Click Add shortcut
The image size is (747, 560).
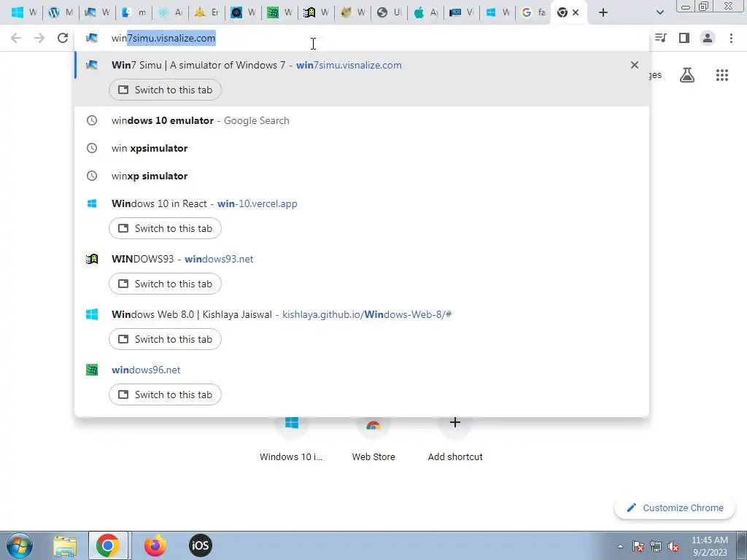click(455, 440)
